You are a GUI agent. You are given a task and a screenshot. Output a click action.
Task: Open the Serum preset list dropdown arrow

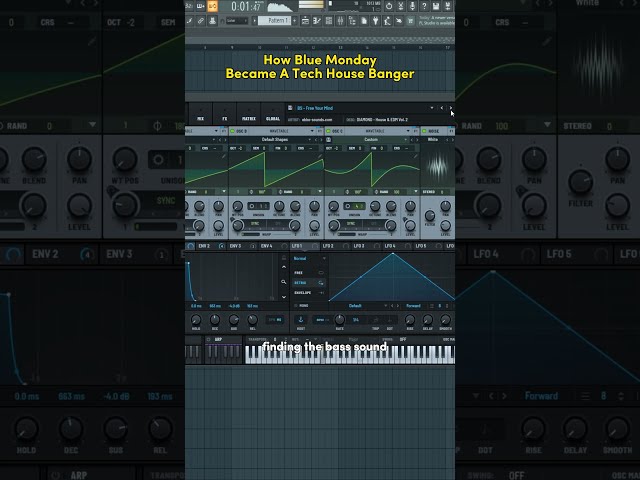pos(432,108)
